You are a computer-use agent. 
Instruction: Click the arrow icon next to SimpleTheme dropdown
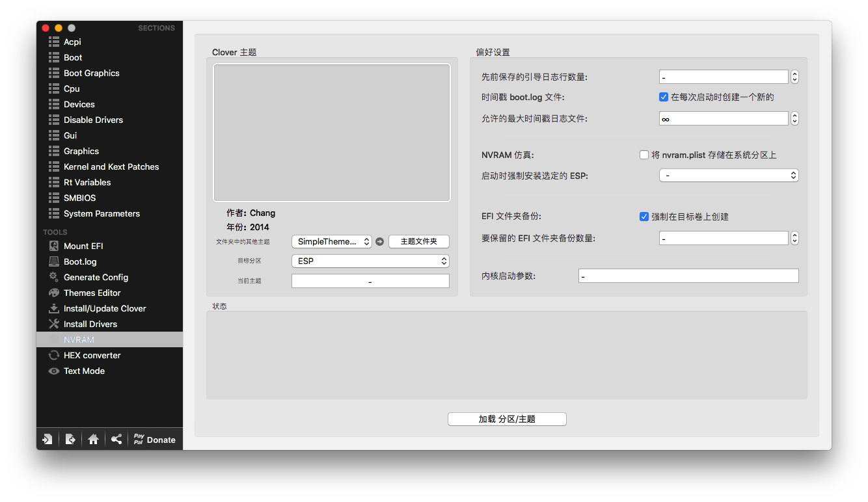click(380, 241)
